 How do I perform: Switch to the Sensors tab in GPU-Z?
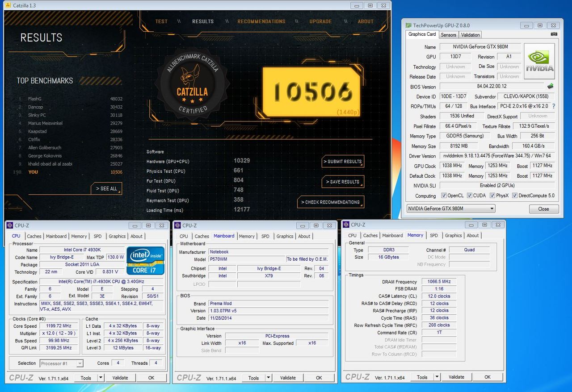click(x=448, y=35)
